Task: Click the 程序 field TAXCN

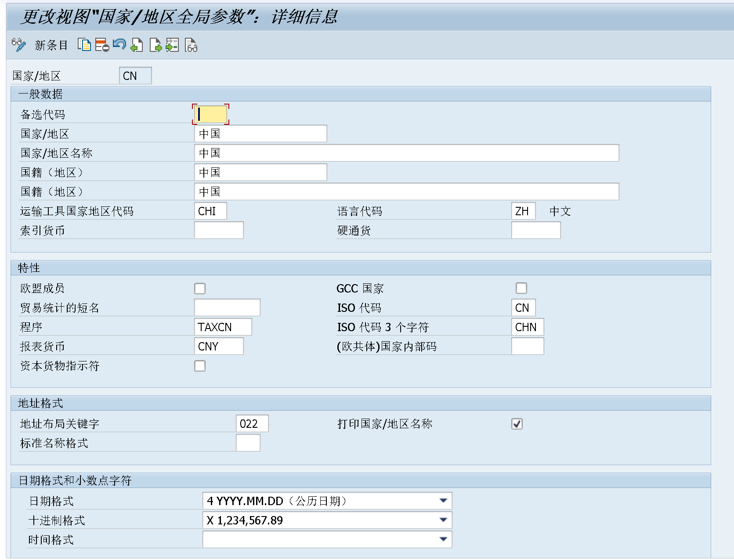Action: click(223, 327)
